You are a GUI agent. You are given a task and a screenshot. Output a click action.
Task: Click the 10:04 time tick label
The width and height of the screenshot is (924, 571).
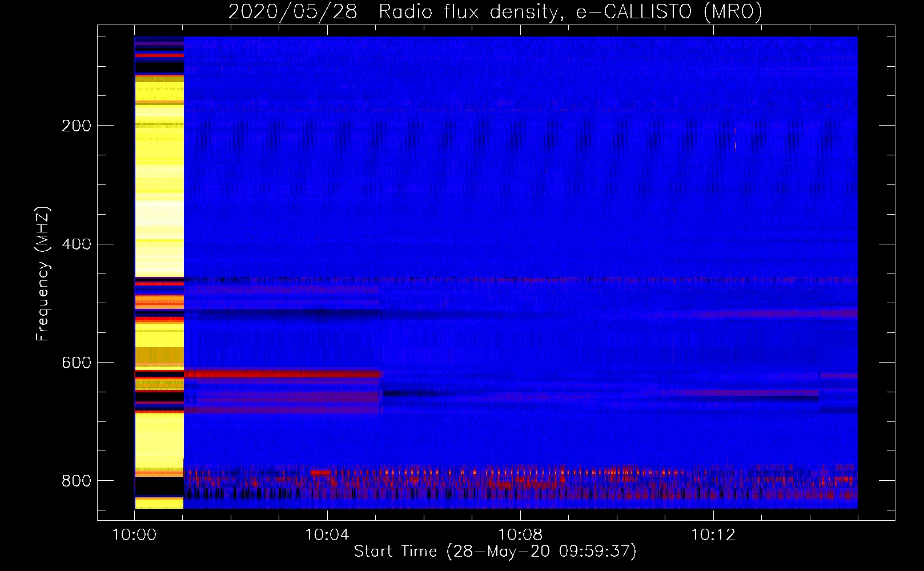click(327, 535)
